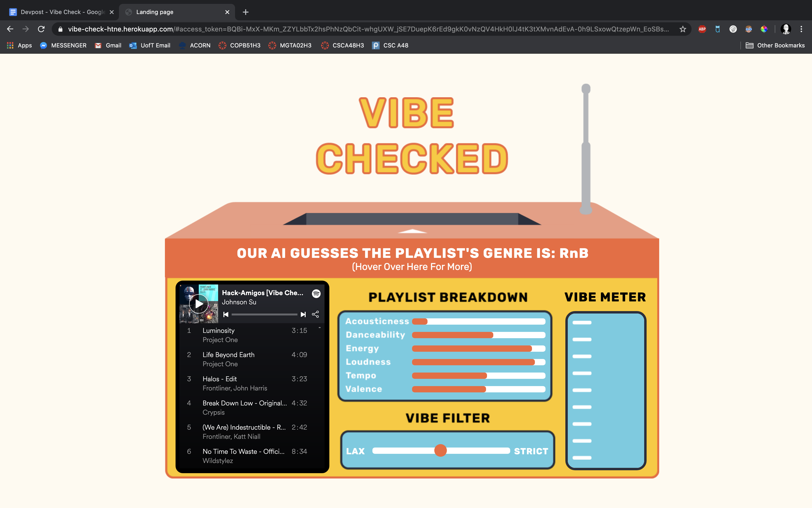Reload the page with the refresh icon
Screen dimensions: 812x508
coord(41,29)
